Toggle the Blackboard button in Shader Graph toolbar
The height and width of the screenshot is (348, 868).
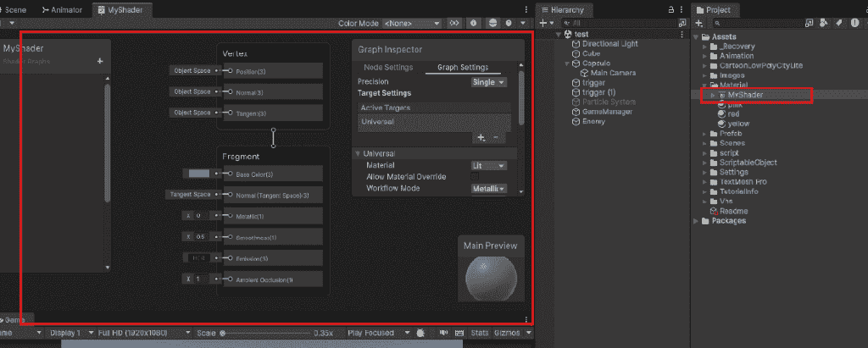pyautogui.click(x=454, y=23)
